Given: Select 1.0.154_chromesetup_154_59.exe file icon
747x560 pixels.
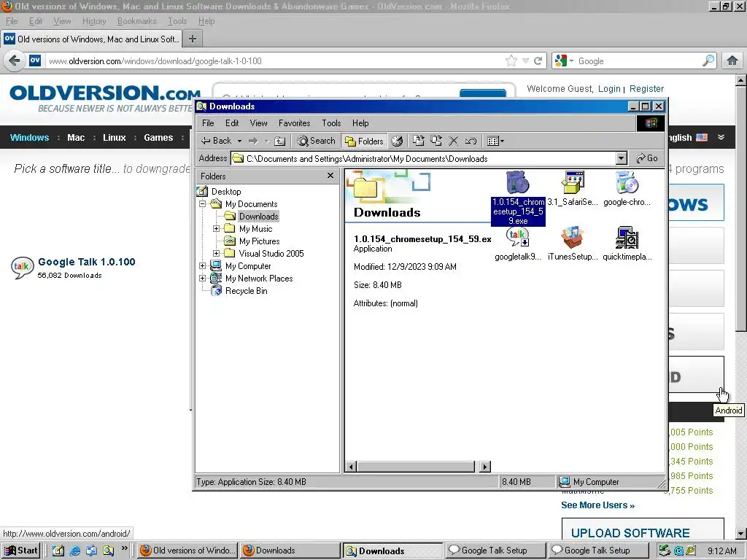Looking at the screenshot, I should pos(518,183).
